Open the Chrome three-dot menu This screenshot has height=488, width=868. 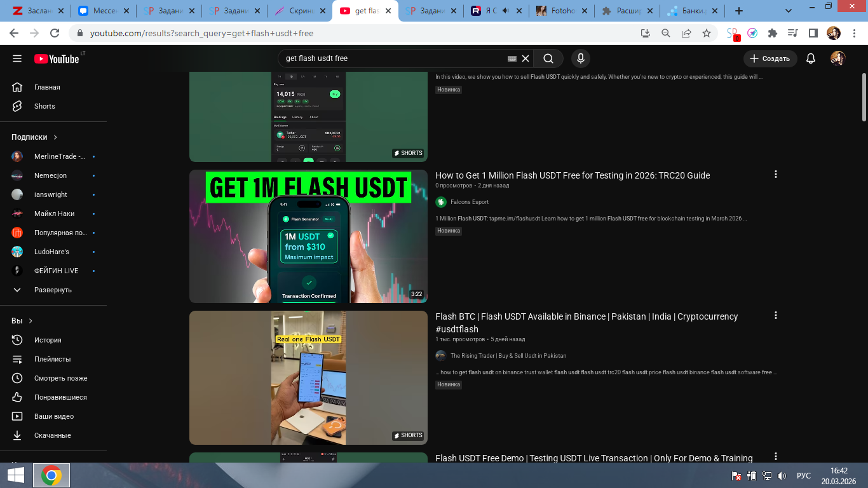tap(854, 33)
